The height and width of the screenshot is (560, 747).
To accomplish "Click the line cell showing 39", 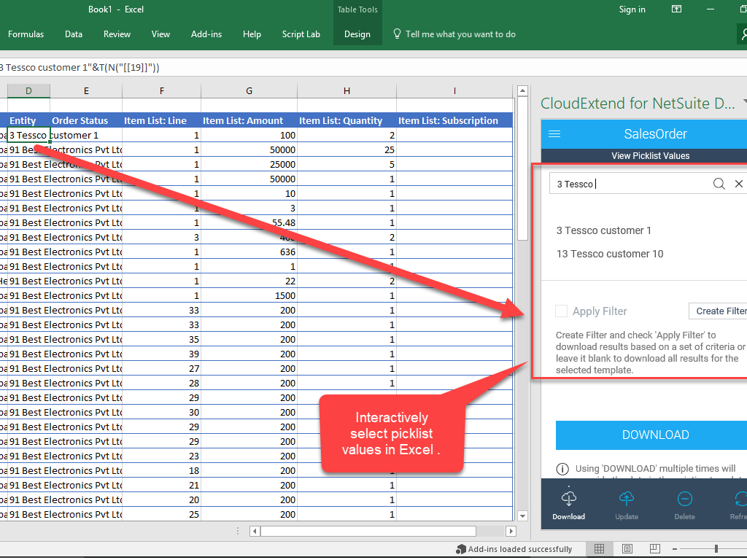I will pyautogui.click(x=161, y=354).
